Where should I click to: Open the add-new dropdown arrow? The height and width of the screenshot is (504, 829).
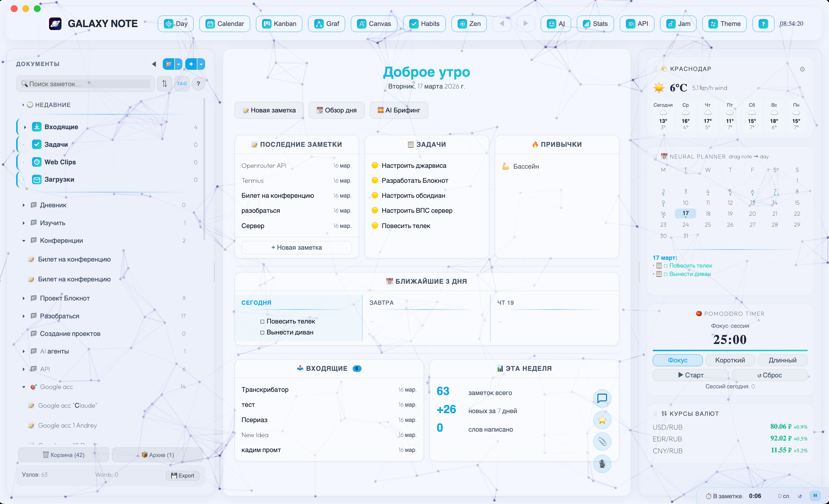[201, 64]
